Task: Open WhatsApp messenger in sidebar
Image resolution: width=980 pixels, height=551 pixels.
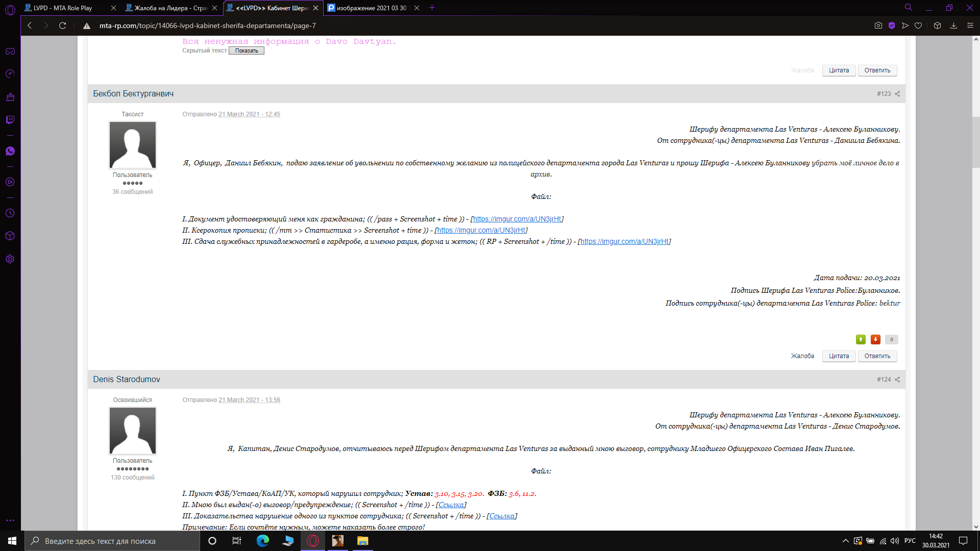Action: 10,151
